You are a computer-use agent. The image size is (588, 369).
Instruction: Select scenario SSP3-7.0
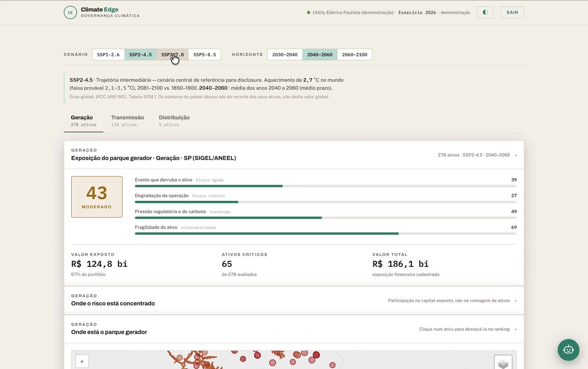[x=172, y=55]
